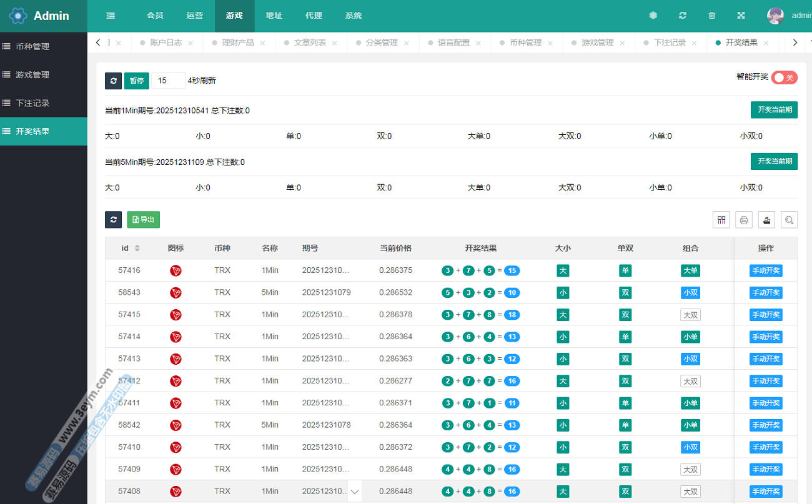This screenshot has height=504, width=812.
Task: Toggle fullscreen icon in top header
Action: [741, 16]
